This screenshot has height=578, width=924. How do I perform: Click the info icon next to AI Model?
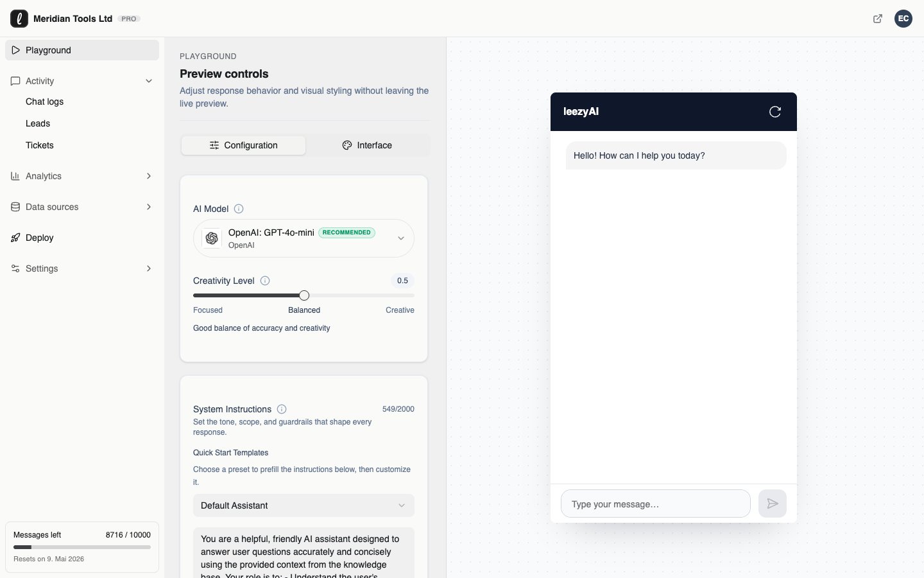(238, 209)
